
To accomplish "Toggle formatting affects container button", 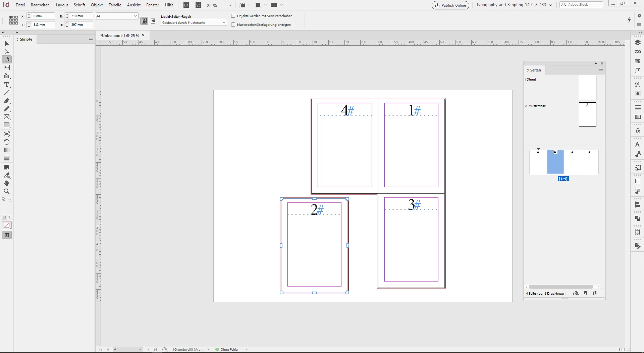I will click(x=4, y=217).
